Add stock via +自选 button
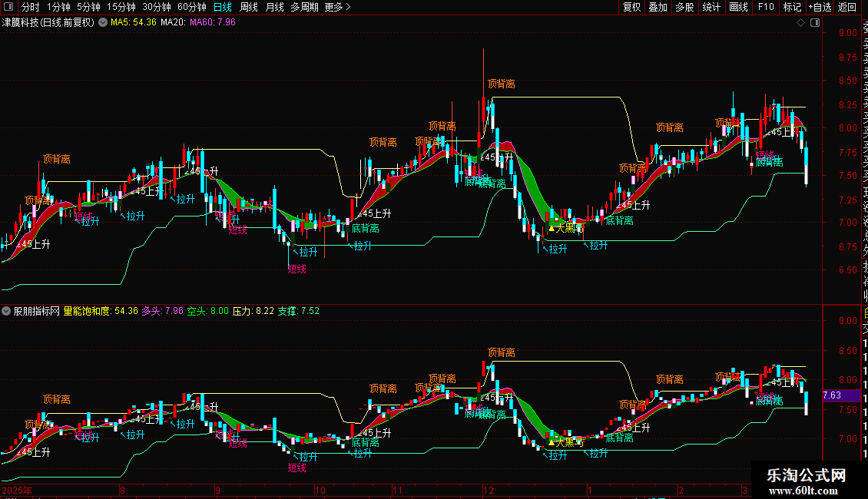The image size is (868, 499). (820, 7)
